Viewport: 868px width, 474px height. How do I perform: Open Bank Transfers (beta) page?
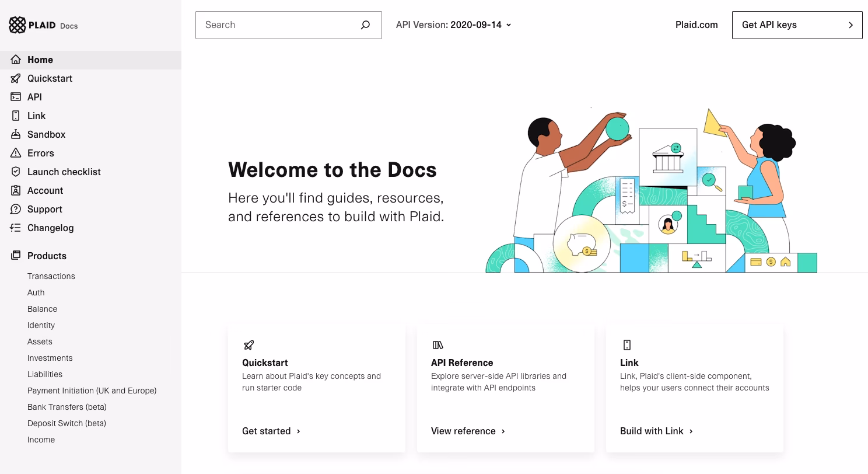[x=67, y=407]
